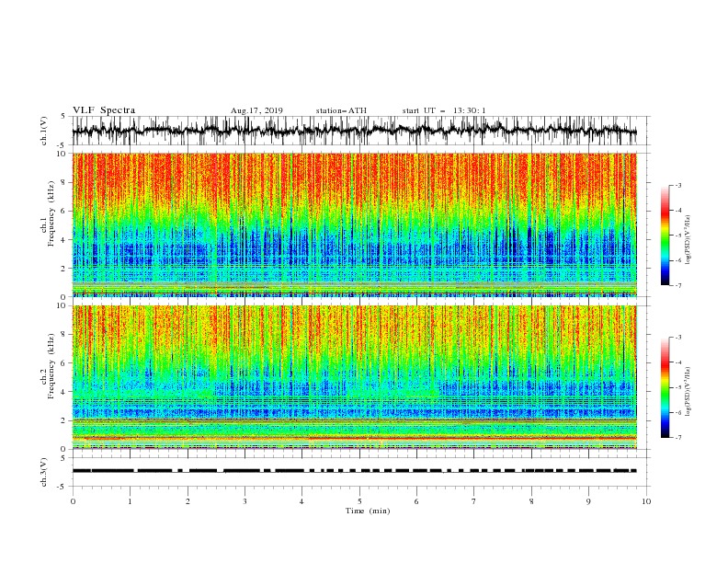The height and width of the screenshot is (563, 728).
Task: Click the "station=ATH" header label
Action: 341,110
